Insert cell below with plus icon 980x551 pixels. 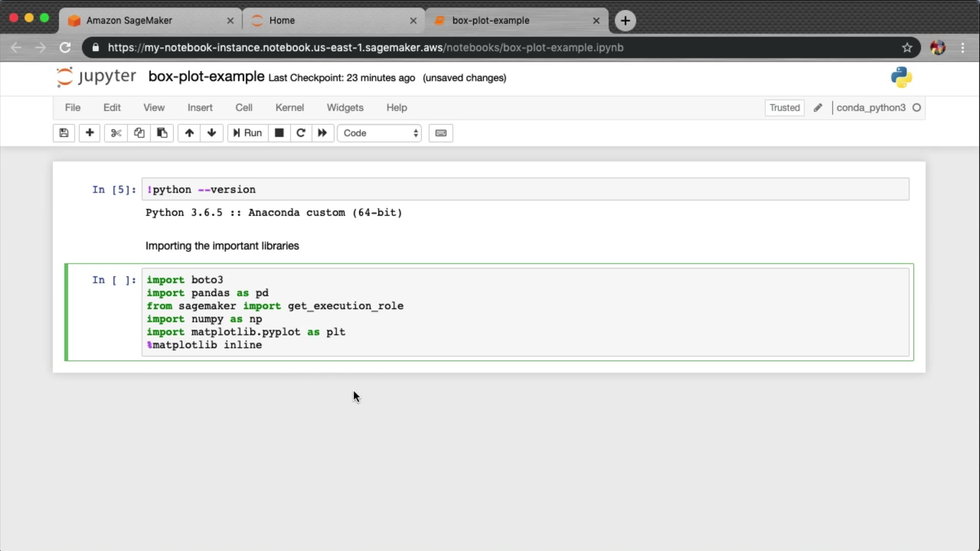pos(89,133)
